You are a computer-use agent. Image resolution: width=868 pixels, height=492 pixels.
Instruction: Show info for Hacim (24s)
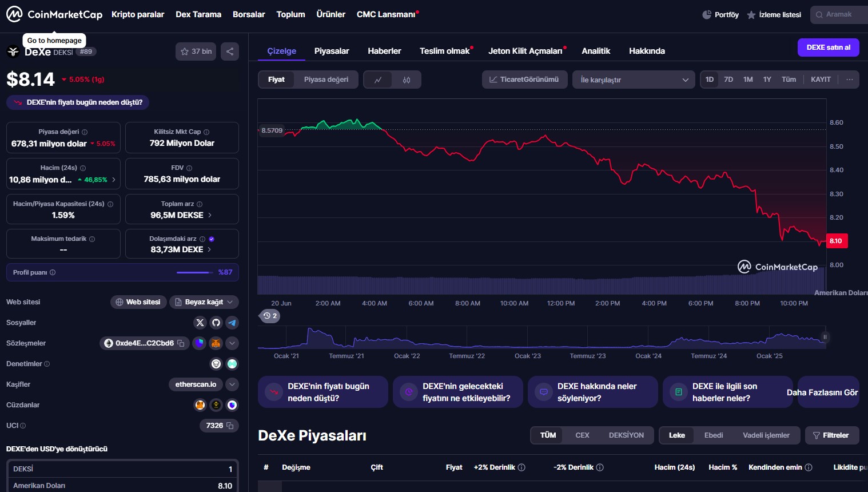(x=83, y=168)
